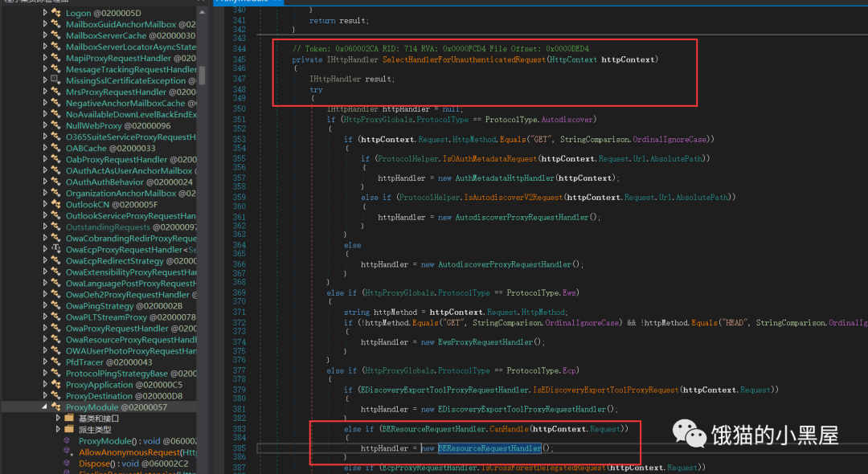
Task: Click the OwaEcpProxyRequestHandler generic class icon
Action: click(55, 250)
